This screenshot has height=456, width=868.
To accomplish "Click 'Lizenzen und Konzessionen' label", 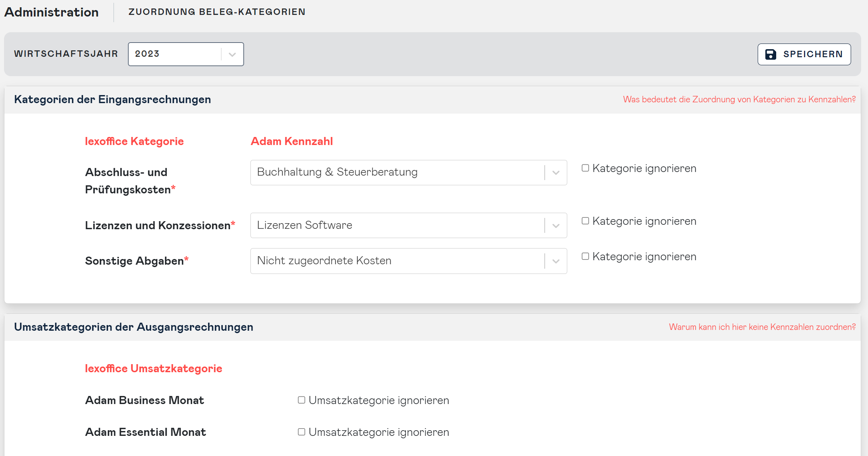I will (x=160, y=225).
